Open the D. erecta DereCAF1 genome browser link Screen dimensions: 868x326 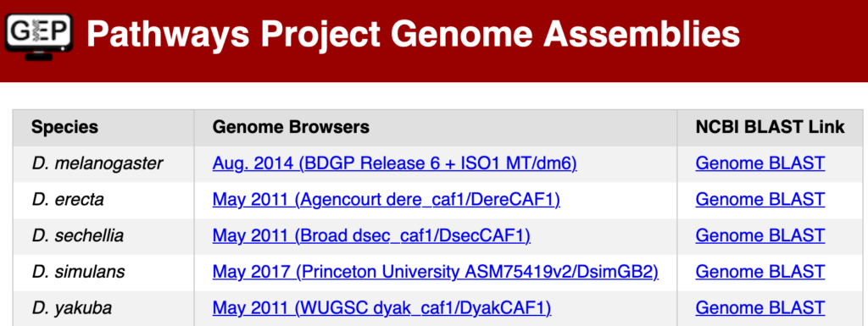click(387, 200)
